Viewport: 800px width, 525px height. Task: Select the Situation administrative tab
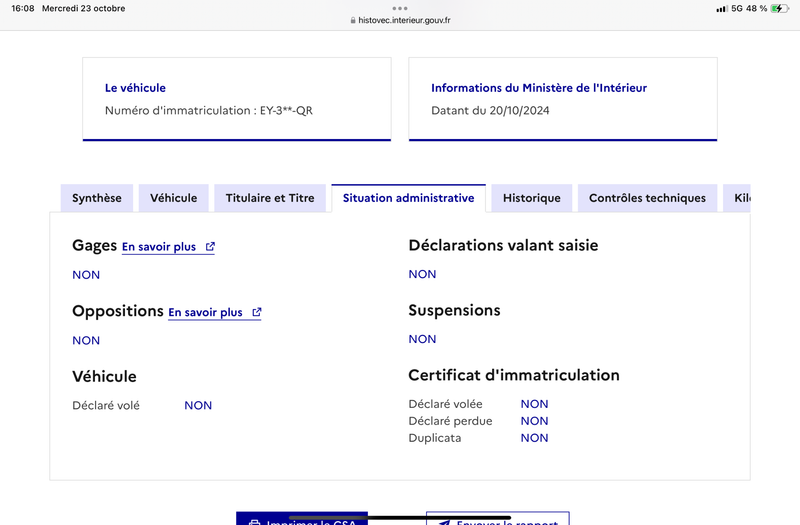[x=409, y=198]
